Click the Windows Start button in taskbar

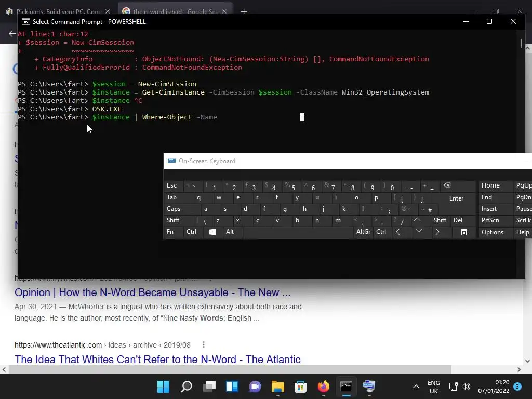[x=163, y=387]
